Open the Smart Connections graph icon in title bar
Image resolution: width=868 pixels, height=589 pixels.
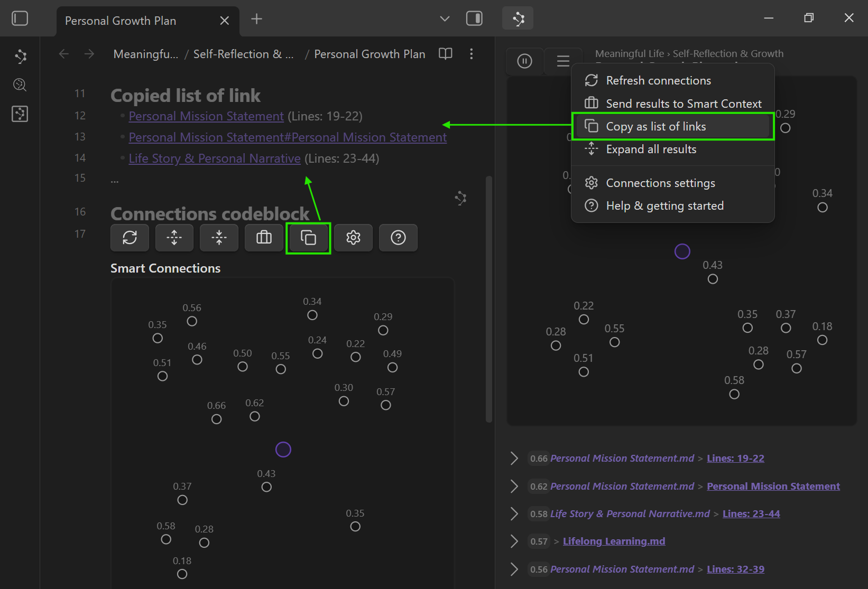(x=518, y=19)
